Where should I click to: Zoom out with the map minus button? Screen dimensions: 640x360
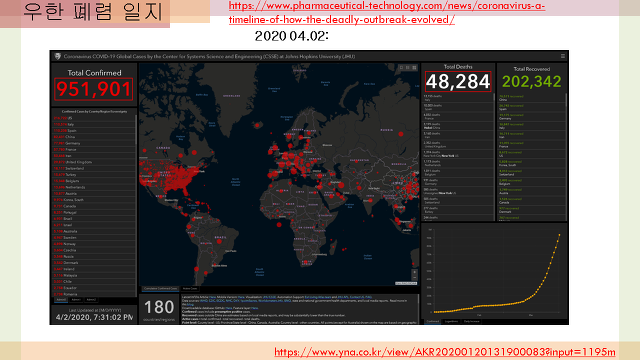click(x=414, y=278)
